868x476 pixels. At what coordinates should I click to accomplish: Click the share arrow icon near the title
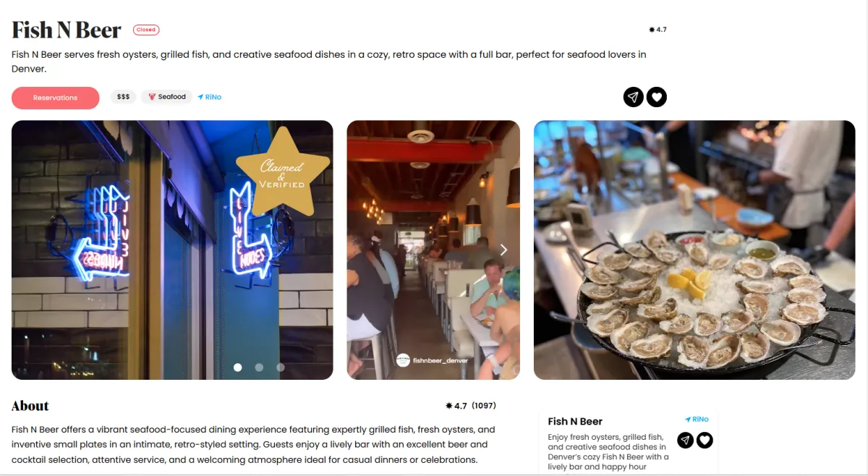pyautogui.click(x=634, y=97)
